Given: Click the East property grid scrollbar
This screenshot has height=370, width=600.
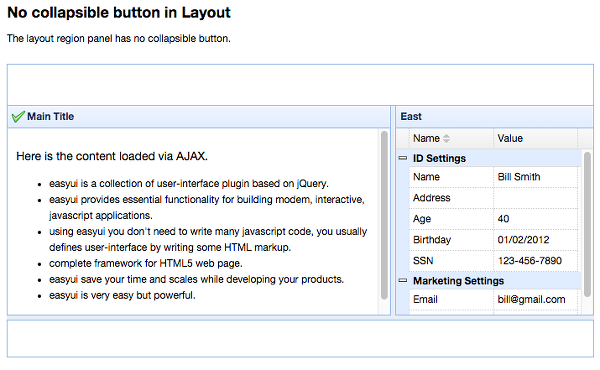Looking at the screenshot, I should [x=587, y=224].
